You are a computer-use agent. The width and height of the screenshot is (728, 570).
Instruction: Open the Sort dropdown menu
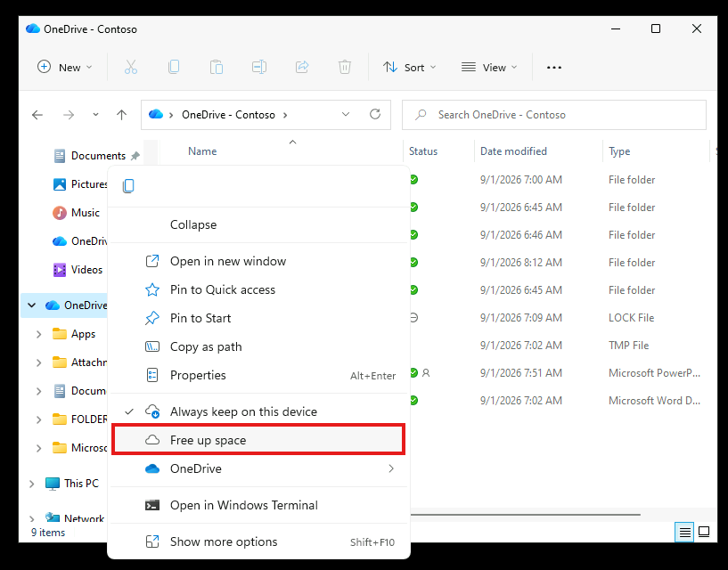410,68
